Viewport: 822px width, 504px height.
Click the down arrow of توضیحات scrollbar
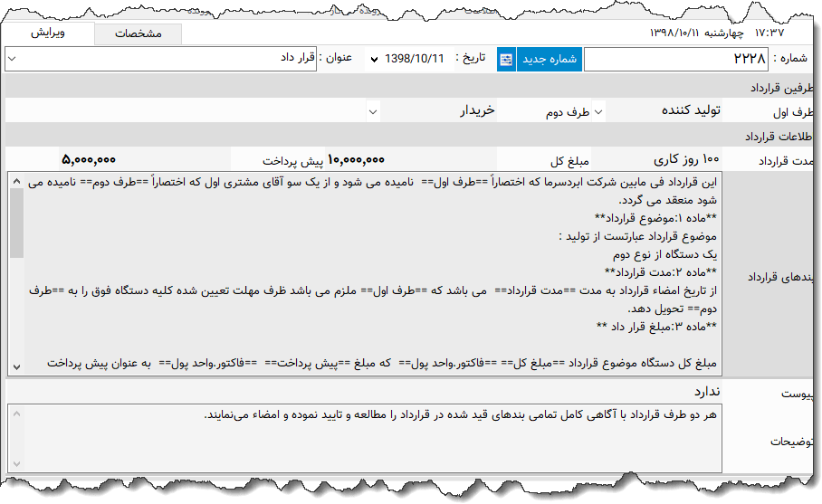coord(16,464)
